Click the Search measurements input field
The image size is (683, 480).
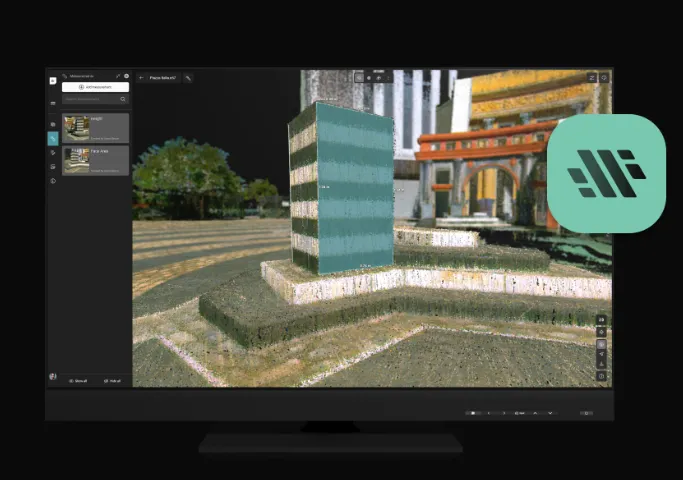click(90, 99)
